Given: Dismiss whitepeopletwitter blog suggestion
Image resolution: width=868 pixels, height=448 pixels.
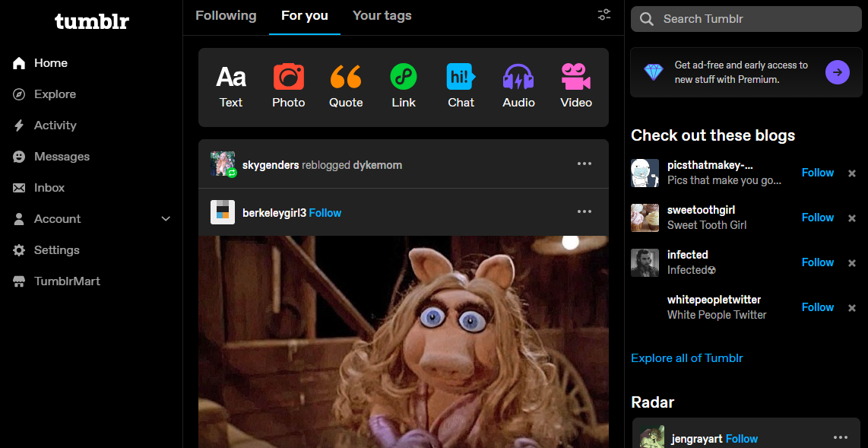Looking at the screenshot, I should [852, 308].
